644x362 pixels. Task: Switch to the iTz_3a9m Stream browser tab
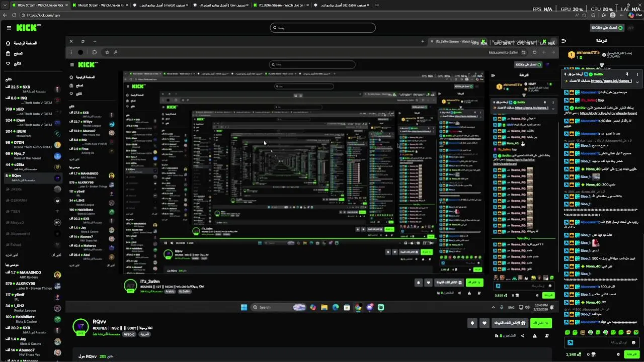click(282, 5)
